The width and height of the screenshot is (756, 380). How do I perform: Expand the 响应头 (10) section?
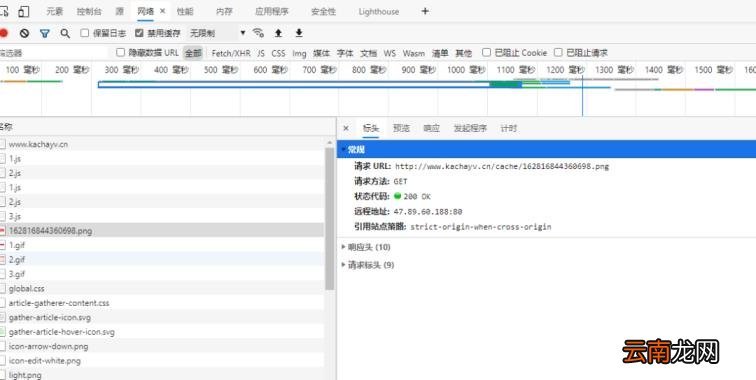369,247
